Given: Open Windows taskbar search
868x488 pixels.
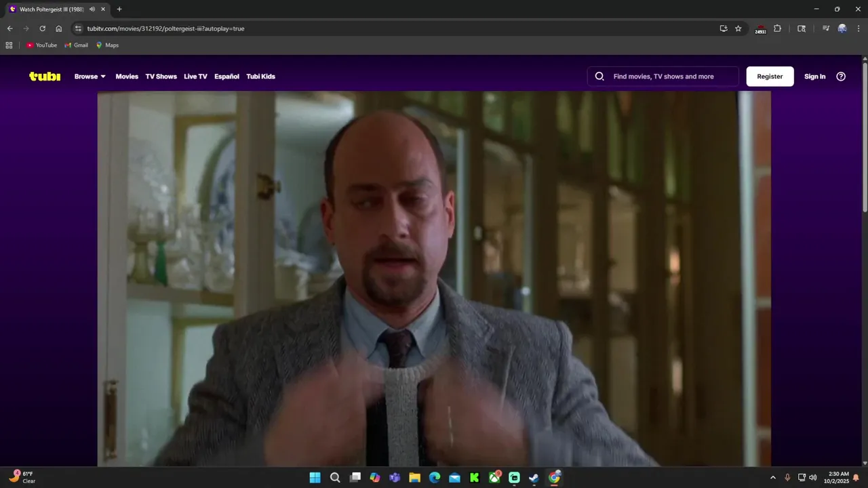Looking at the screenshot, I should [x=335, y=478].
